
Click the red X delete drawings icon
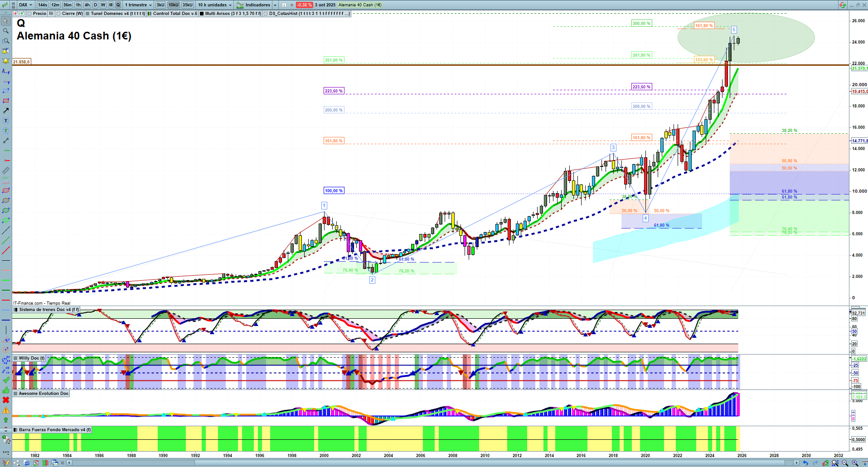pyautogui.click(x=6, y=400)
